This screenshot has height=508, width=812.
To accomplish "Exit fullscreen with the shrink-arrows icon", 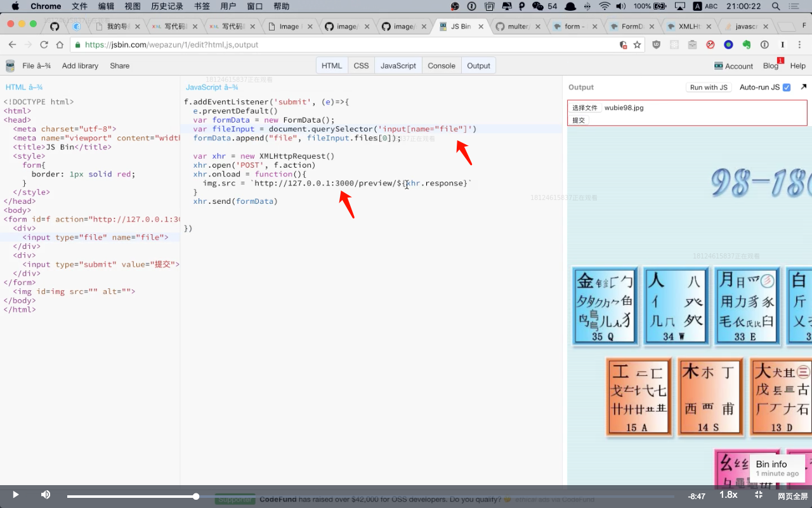I will 759,495.
